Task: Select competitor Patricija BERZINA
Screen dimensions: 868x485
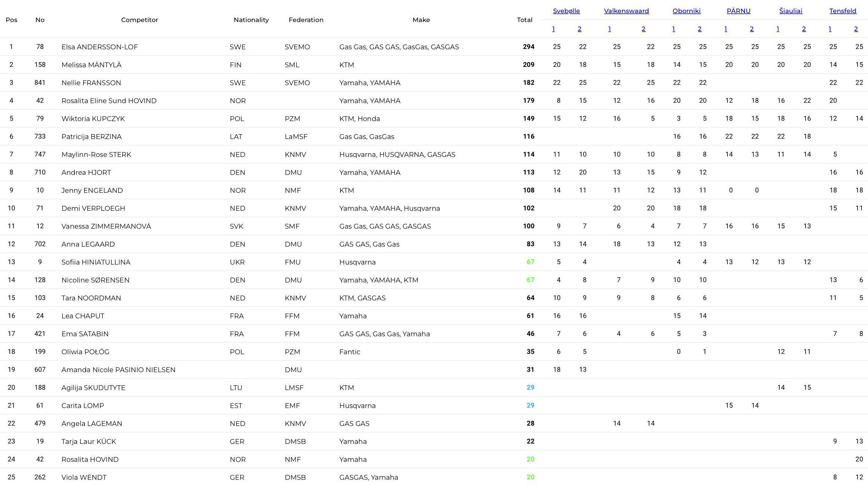Action: pyautogui.click(x=92, y=136)
